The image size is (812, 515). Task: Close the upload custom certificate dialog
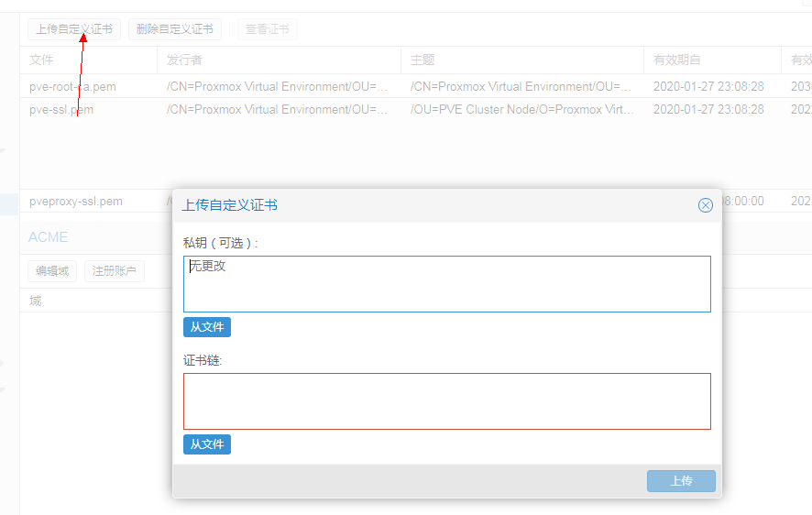point(705,205)
